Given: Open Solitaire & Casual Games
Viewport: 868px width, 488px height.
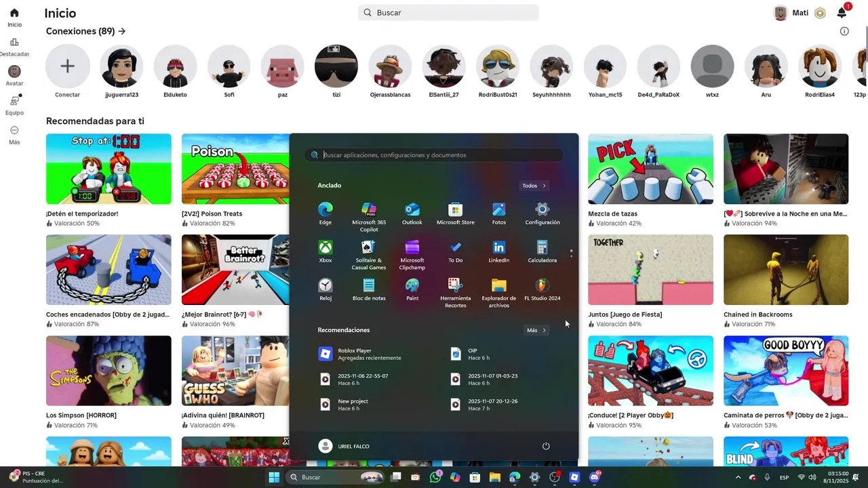Looking at the screenshot, I should (x=369, y=255).
